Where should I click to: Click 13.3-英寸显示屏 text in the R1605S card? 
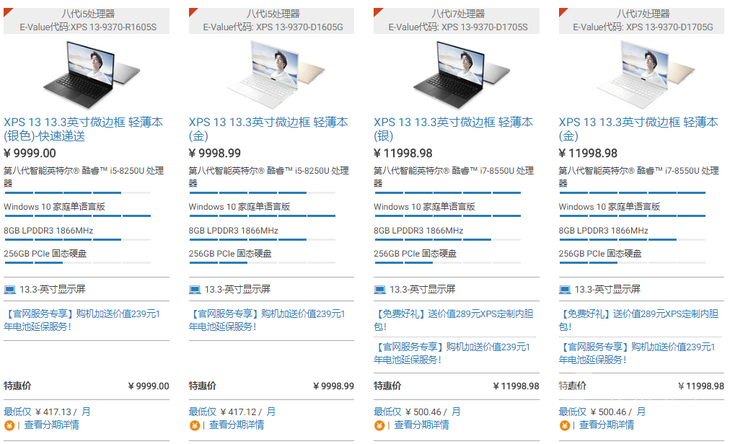53,289
